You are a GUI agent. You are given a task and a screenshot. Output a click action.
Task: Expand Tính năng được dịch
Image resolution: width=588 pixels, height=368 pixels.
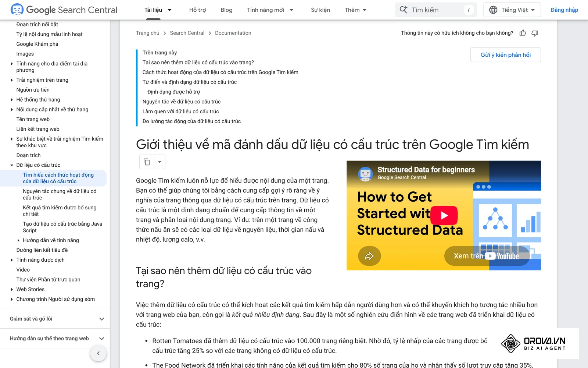click(x=12, y=260)
